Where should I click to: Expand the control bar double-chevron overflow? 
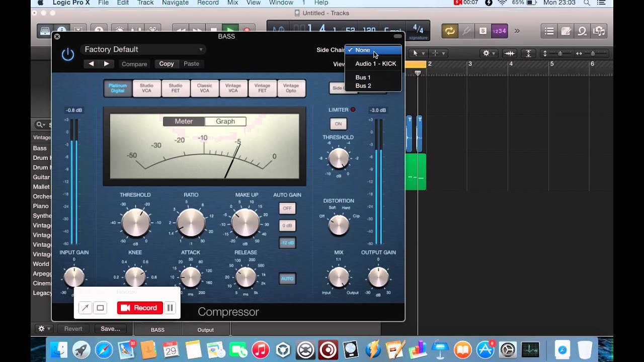[x=517, y=31]
